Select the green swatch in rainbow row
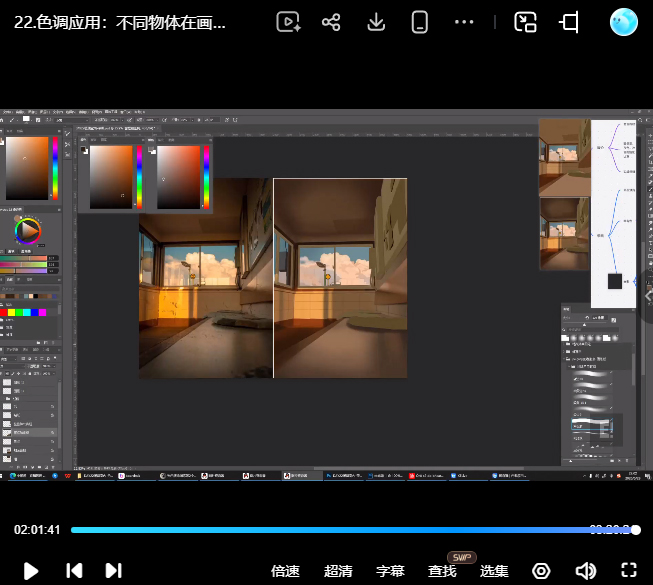Screen dimensions: 653x585 19,312
